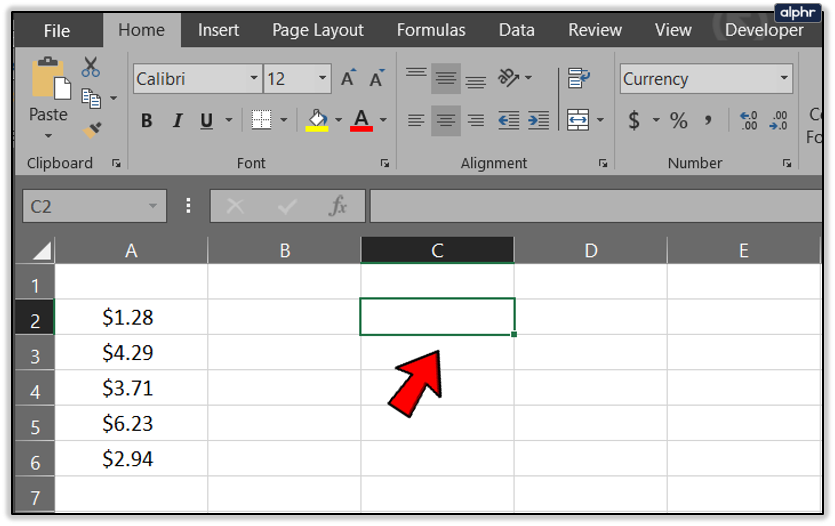Toggle Center horizontal alignment
Viewport: 835px width, 526px height.
(446, 121)
